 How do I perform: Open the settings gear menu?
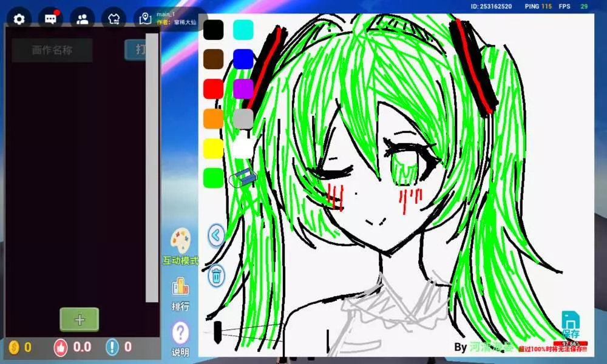[x=19, y=19]
